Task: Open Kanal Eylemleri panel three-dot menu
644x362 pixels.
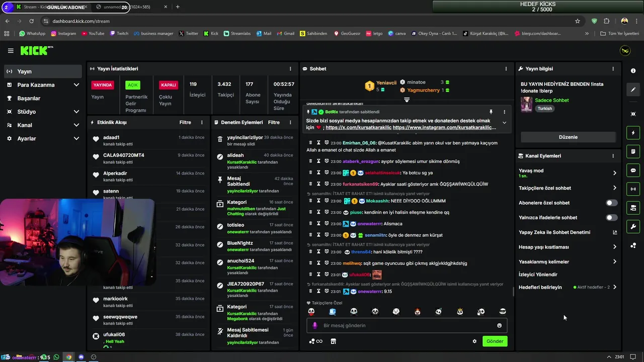Action: coord(613,156)
